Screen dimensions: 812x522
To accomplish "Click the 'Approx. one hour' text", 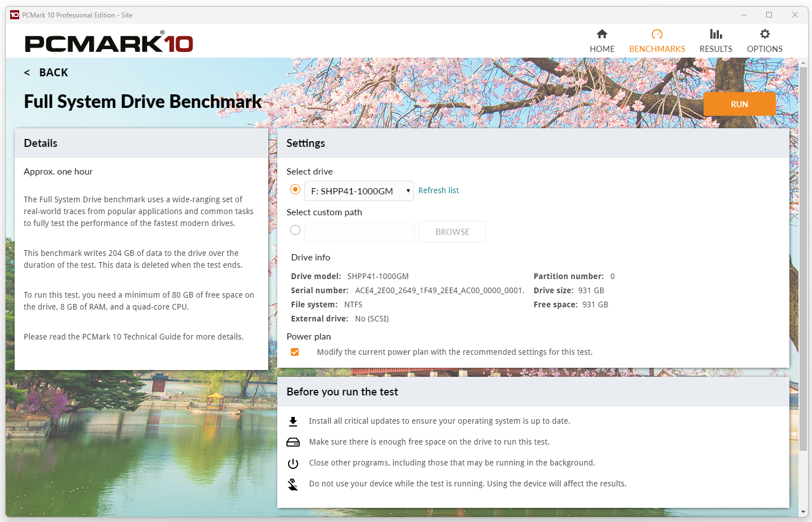I will (x=58, y=172).
